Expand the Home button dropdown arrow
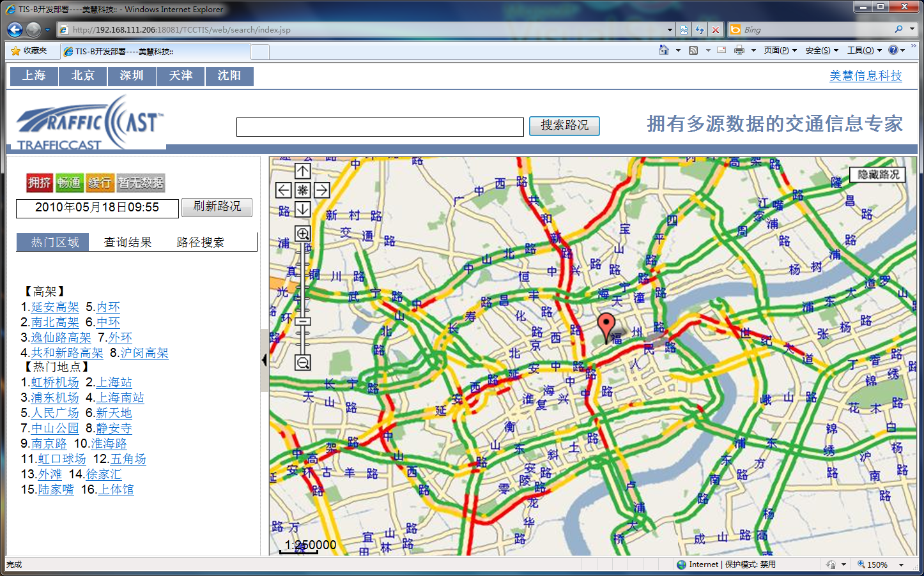Viewport: 924px width, 576px height. [x=678, y=50]
